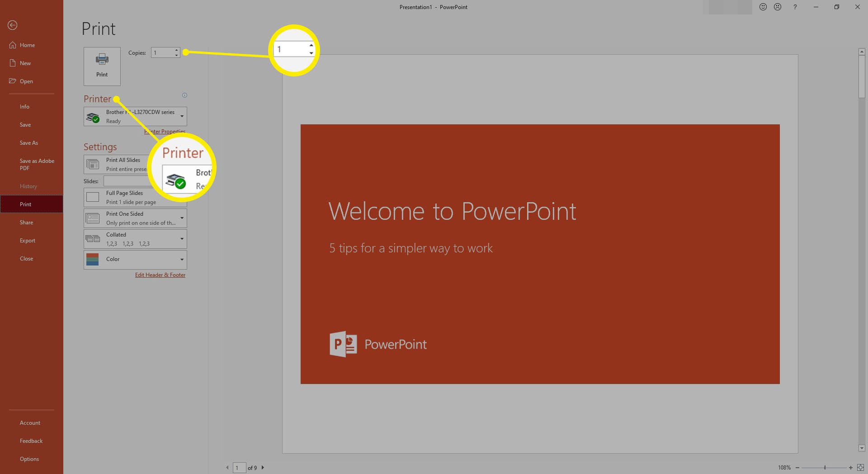Screen dimensions: 868x474
Task: Click the current page number field
Action: coord(239,468)
